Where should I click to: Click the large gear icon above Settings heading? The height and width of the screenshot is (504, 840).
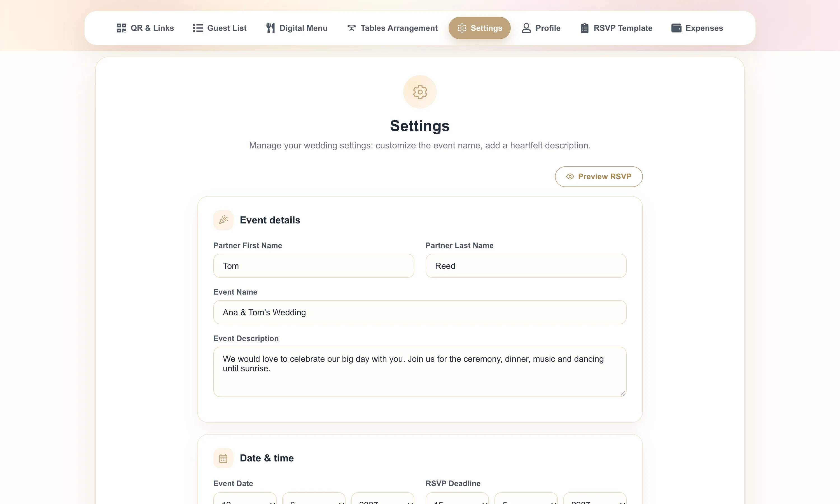[420, 92]
